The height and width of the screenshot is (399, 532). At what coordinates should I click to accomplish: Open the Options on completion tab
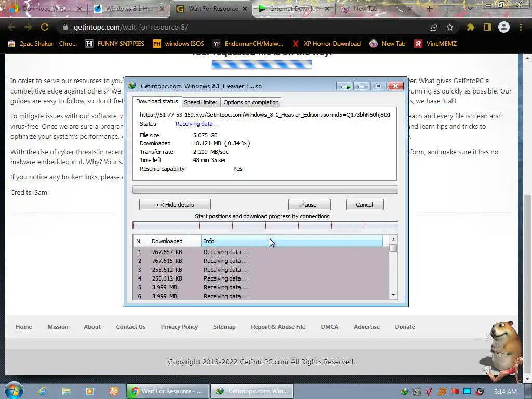[251, 102]
